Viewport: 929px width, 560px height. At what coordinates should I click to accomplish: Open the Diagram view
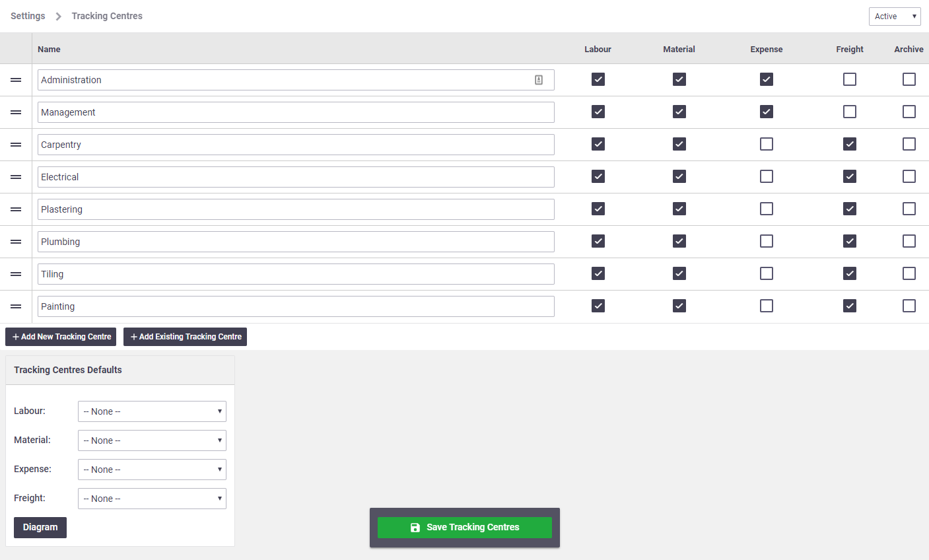[40, 528]
